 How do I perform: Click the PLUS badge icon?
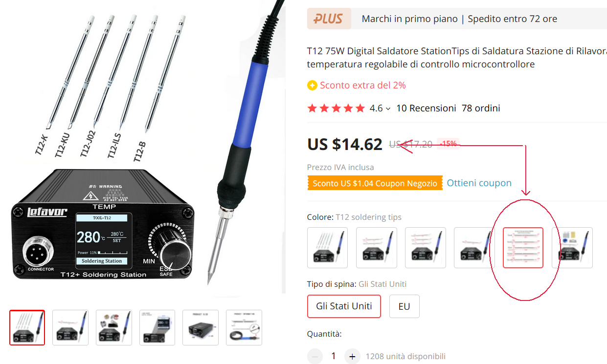tap(329, 19)
